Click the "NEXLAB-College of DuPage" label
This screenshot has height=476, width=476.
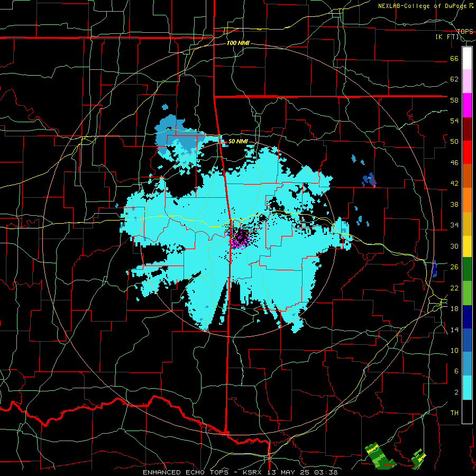[423, 6]
